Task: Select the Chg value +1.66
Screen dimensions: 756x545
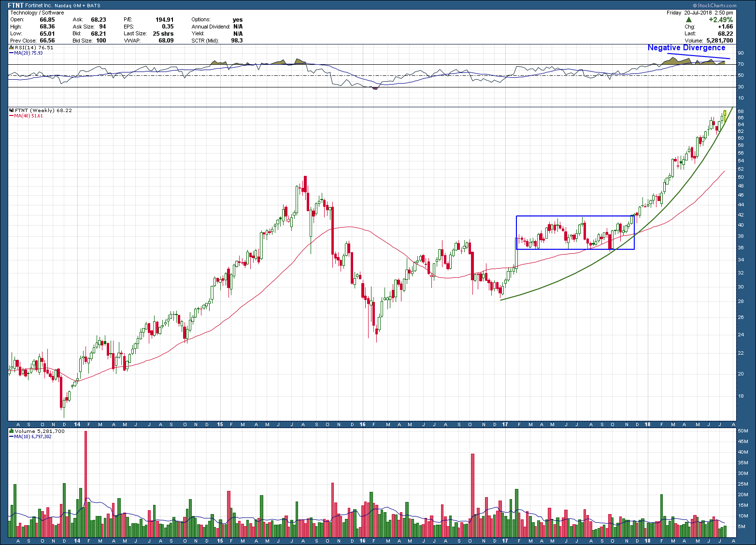Action: point(726,27)
